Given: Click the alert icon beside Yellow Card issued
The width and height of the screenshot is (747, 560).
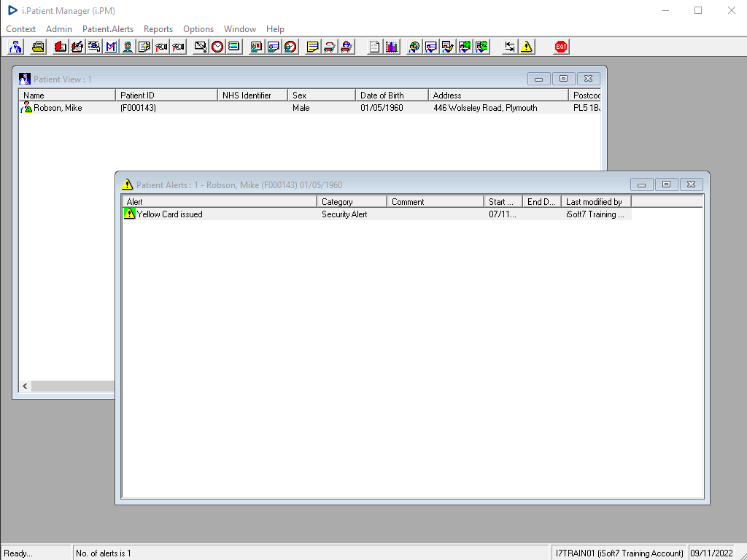Looking at the screenshot, I should click(x=129, y=214).
